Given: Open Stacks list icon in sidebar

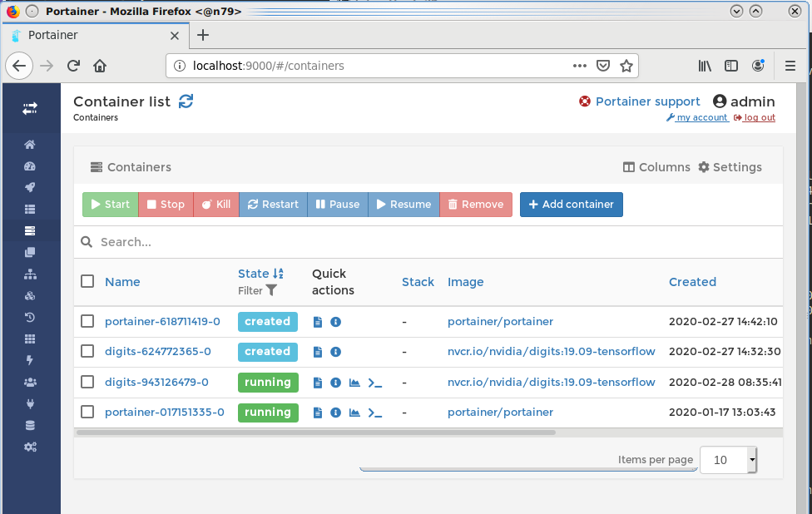Looking at the screenshot, I should [30, 209].
